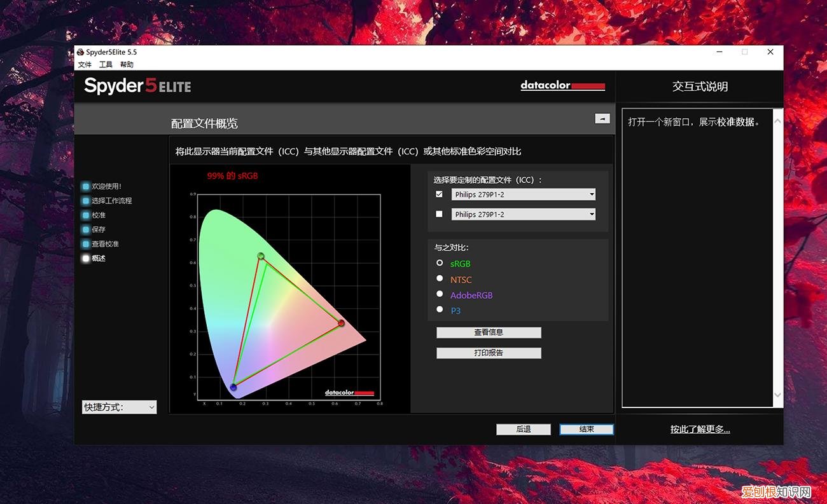This screenshot has width=827, height=504.
Task: Select the P3 comparison radio button
Action: (440, 310)
